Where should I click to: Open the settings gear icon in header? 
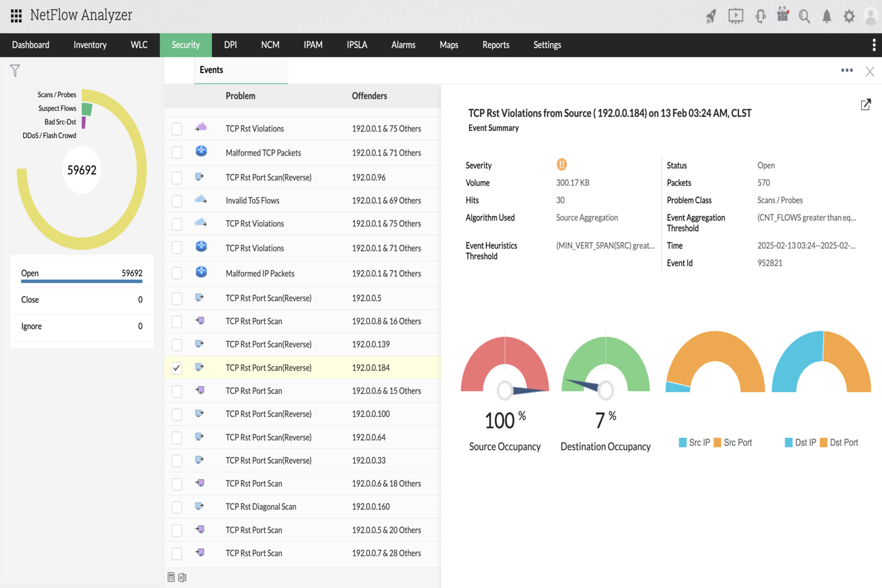click(x=849, y=16)
